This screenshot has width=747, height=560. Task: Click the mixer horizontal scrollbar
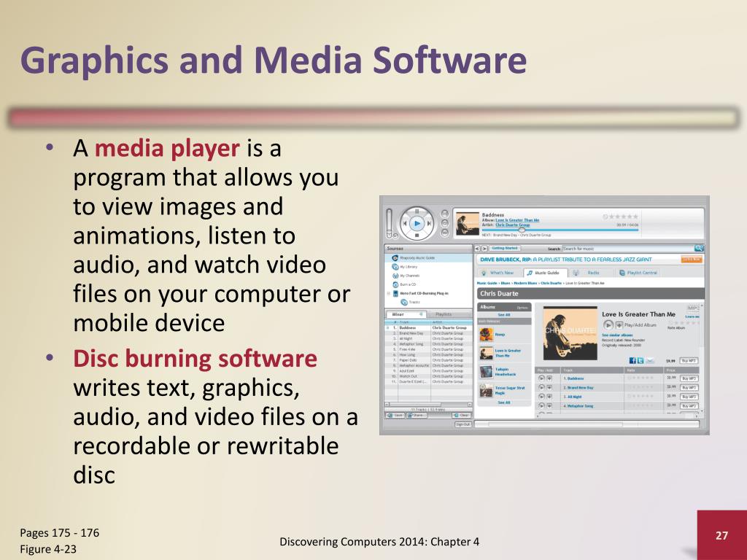[x=428, y=404]
